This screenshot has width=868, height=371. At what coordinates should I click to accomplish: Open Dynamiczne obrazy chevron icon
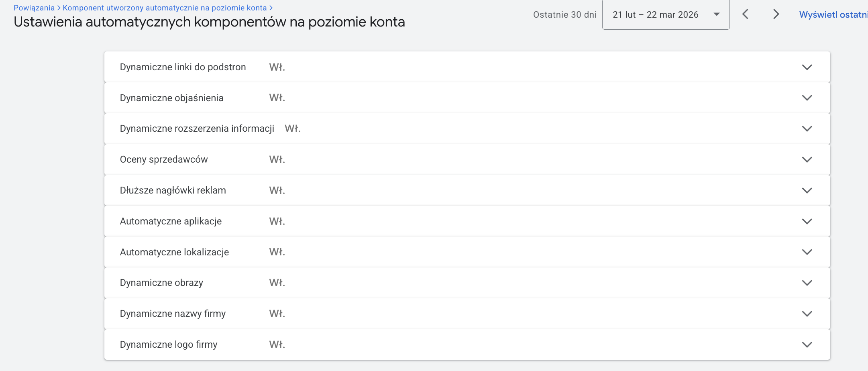point(807,283)
